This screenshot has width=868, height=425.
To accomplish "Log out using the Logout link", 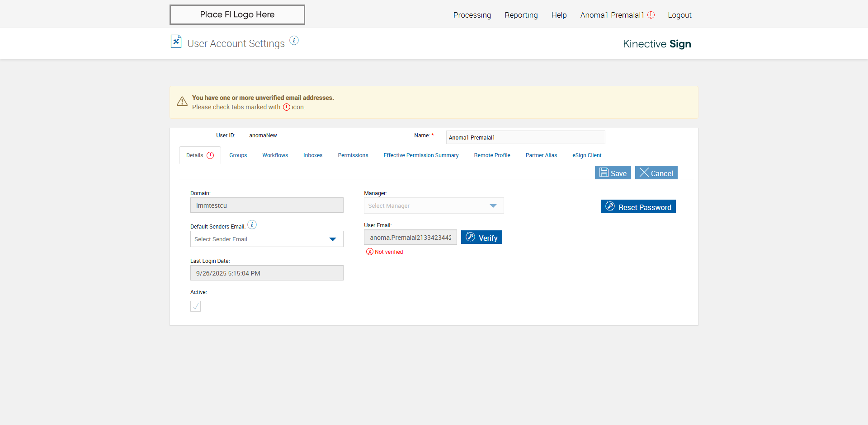I will click(679, 15).
